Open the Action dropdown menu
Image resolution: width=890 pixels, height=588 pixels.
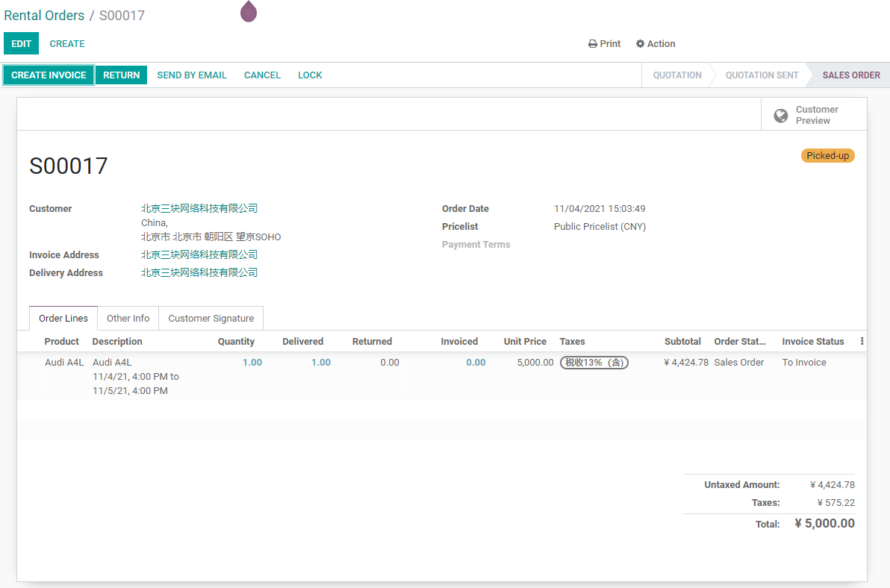pyautogui.click(x=656, y=44)
